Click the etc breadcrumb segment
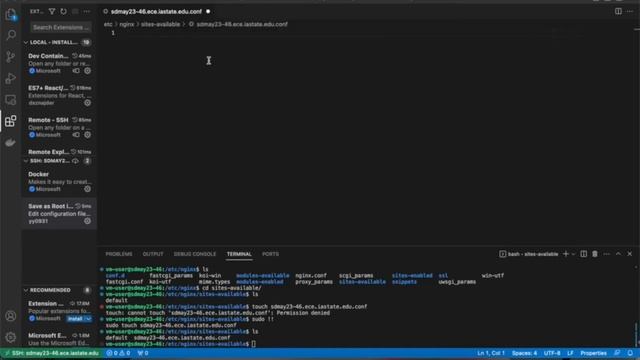This screenshot has height=360, width=640. 108,24
